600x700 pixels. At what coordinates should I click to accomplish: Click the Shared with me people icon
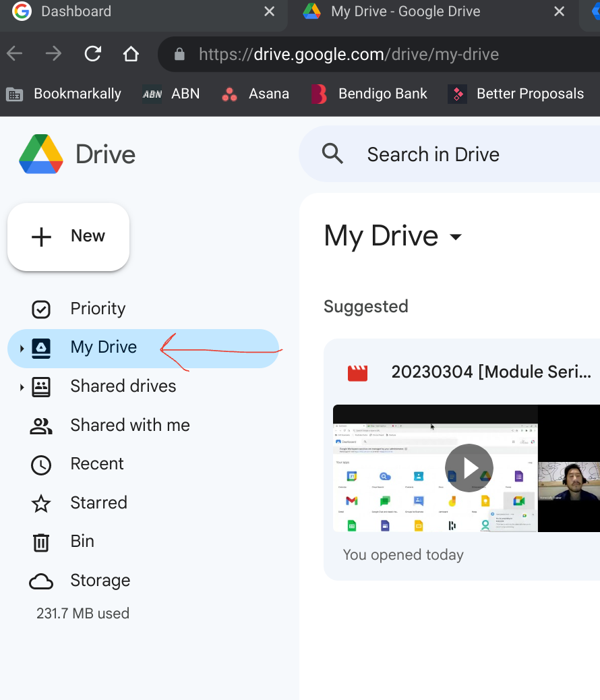point(41,426)
